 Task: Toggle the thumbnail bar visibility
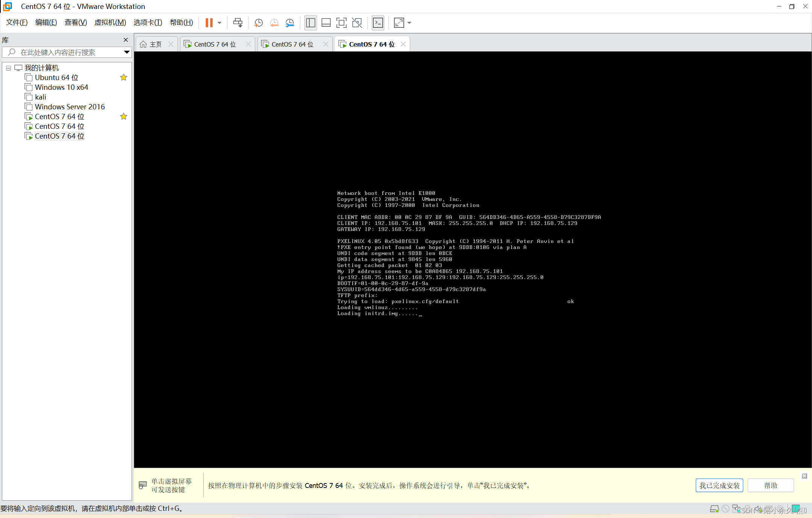tap(326, 23)
